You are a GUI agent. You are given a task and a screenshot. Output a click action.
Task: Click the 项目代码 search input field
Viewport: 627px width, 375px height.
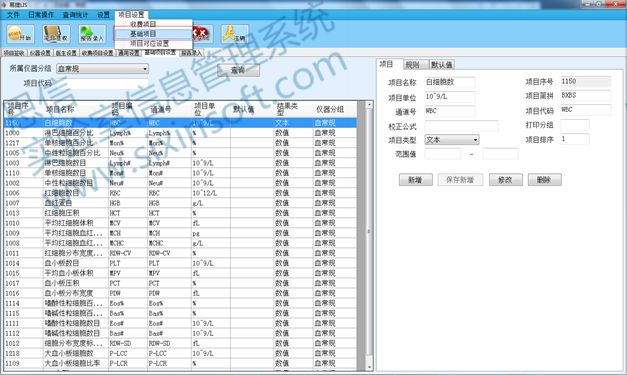coord(102,83)
